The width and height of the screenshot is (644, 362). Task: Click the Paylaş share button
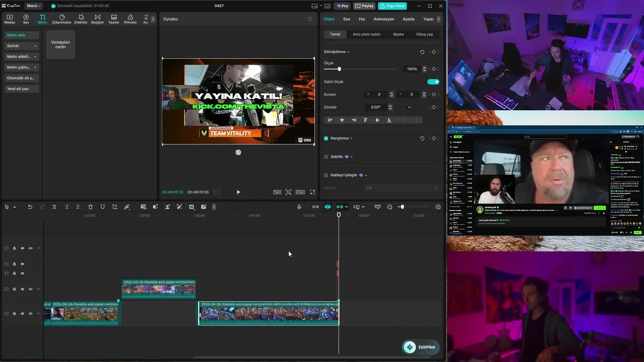pos(364,6)
